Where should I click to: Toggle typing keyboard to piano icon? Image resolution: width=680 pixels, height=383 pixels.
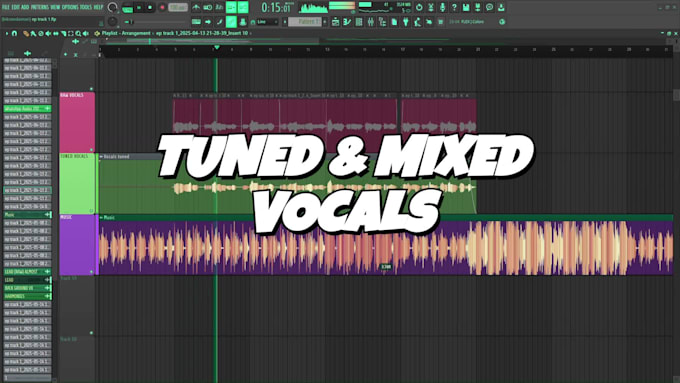click(196, 22)
